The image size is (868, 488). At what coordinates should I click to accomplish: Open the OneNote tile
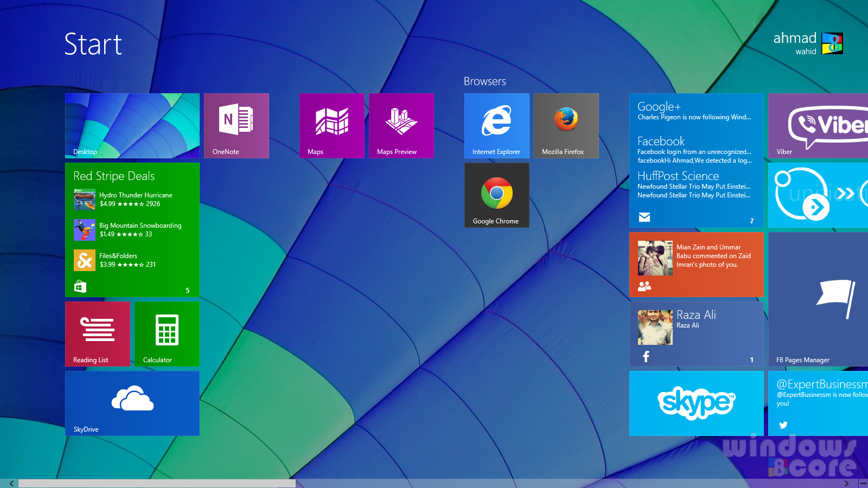coord(236,126)
